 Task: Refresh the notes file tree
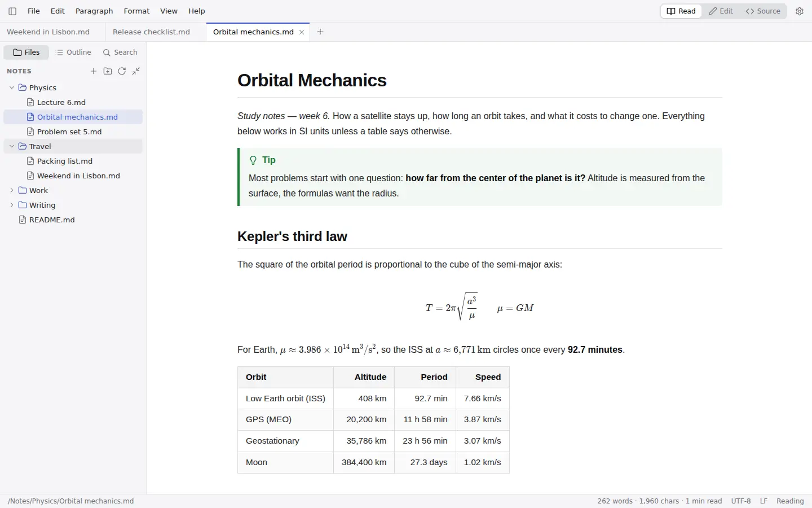click(122, 71)
